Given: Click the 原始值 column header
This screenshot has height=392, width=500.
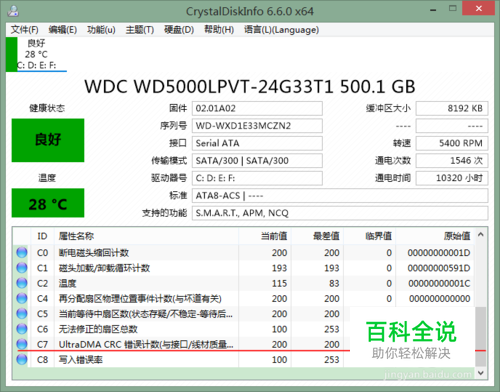Looking at the screenshot, I should (x=435, y=236).
